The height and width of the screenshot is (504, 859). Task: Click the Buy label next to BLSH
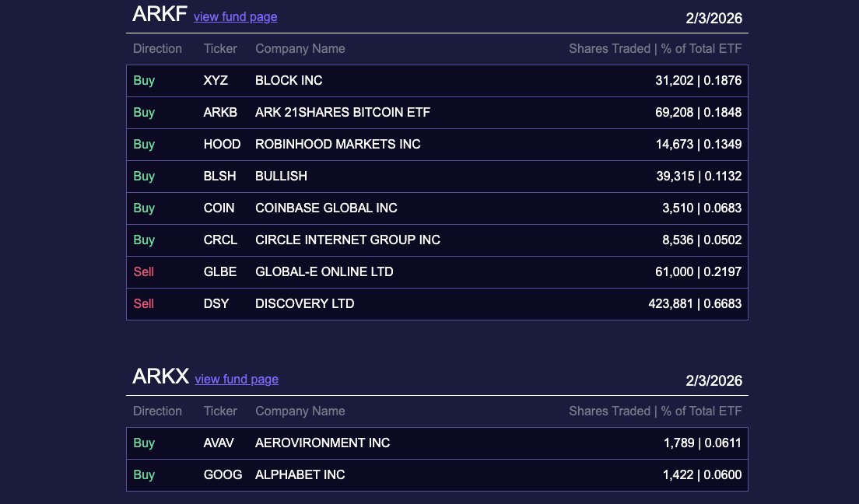coord(144,176)
